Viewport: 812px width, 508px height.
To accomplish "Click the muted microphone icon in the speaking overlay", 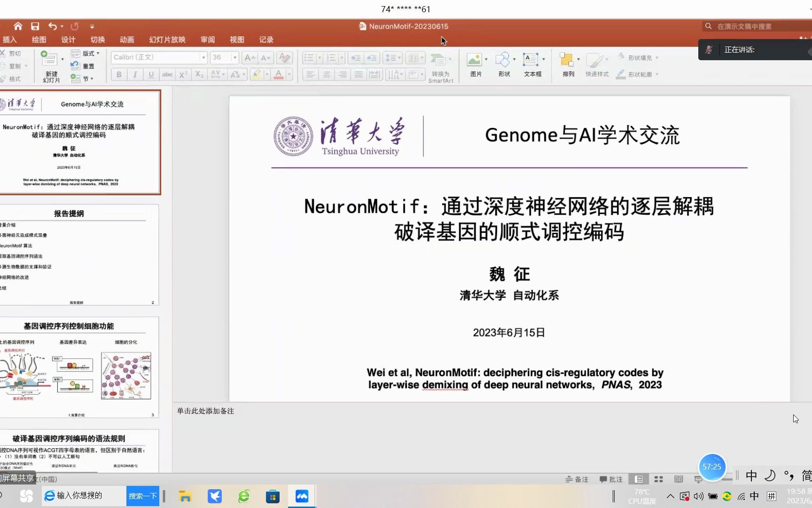I will (709, 49).
